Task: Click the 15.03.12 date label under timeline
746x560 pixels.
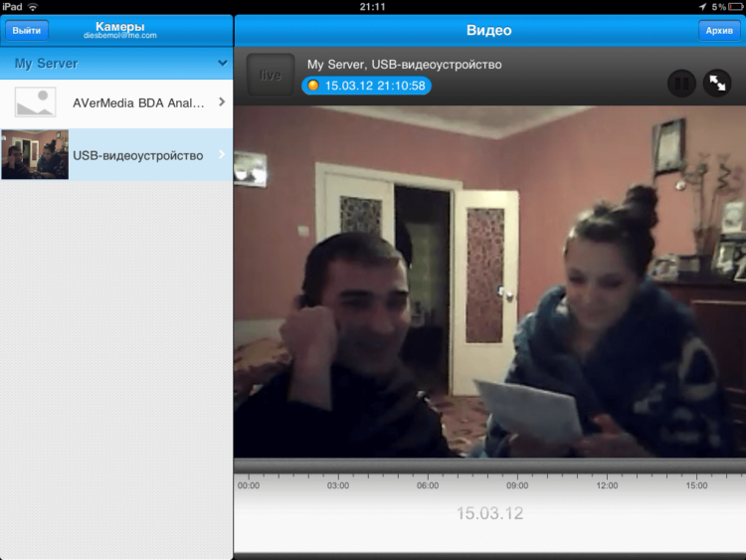Action: (x=489, y=513)
